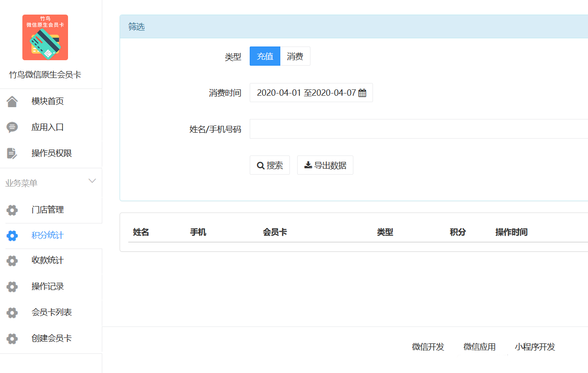Go to 会员卡列表
588x373 pixels.
pyautogui.click(x=52, y=312)
